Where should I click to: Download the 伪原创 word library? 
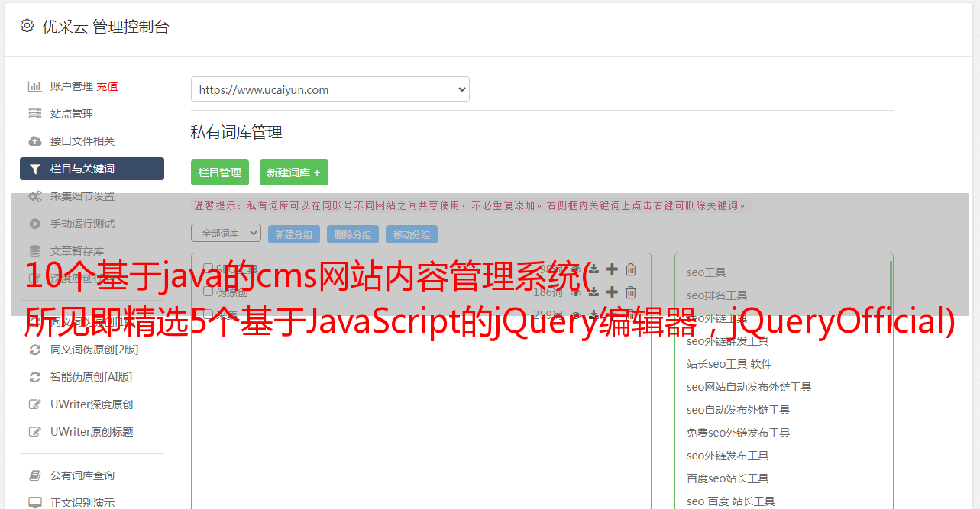(593, 292)
